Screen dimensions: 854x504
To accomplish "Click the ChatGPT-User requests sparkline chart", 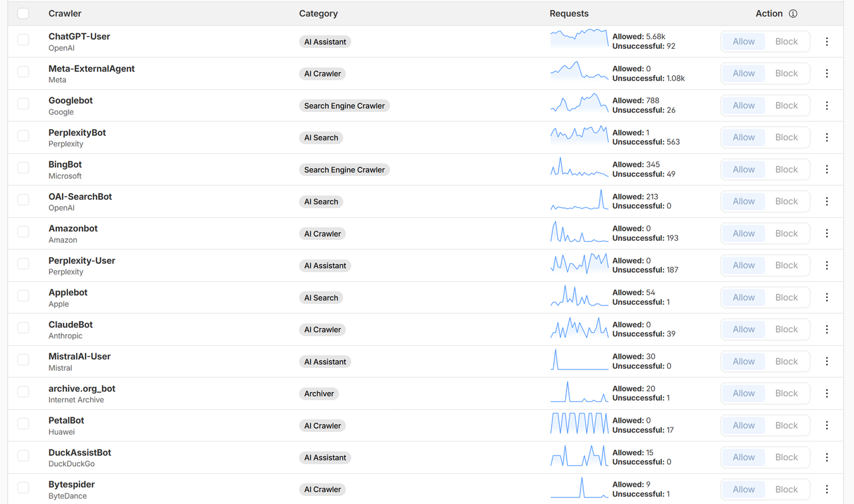I will tap(579, 39).
